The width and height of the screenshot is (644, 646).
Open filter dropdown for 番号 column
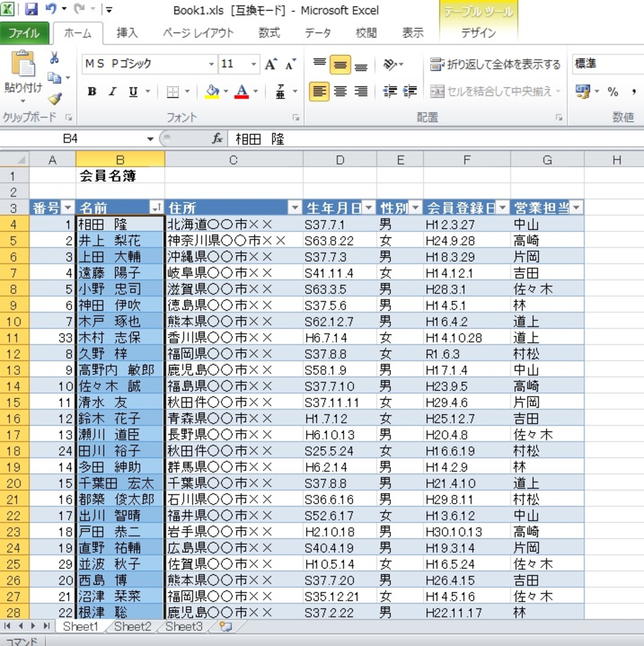68,208
